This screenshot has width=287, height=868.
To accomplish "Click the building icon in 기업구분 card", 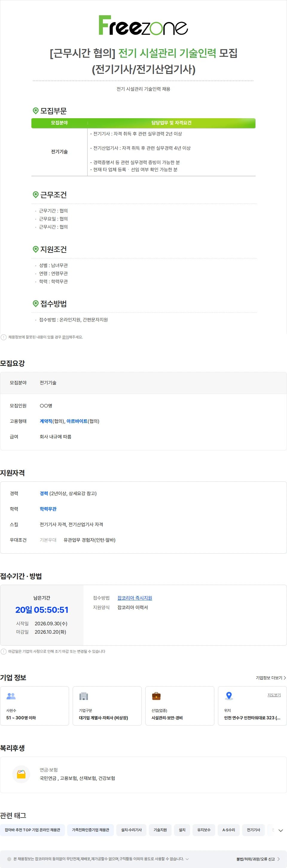I will tap(83, 696).
